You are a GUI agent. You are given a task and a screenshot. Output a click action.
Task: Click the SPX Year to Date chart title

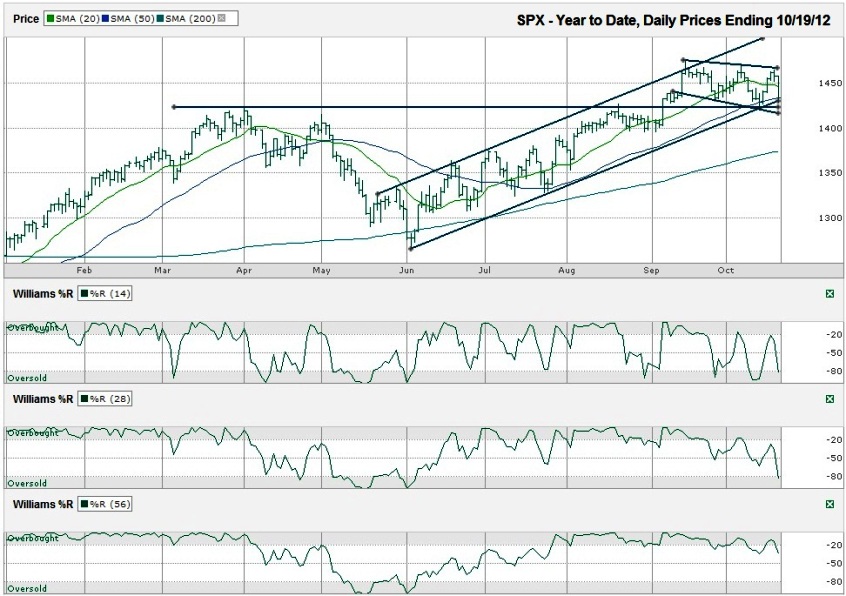[673, 20]
